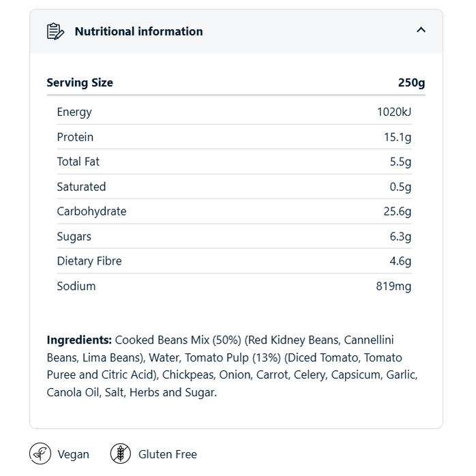Image resolution: width=476 pixels, height=476 pixels.
Task: Select the 819mg sodium value
Action: 393,286
